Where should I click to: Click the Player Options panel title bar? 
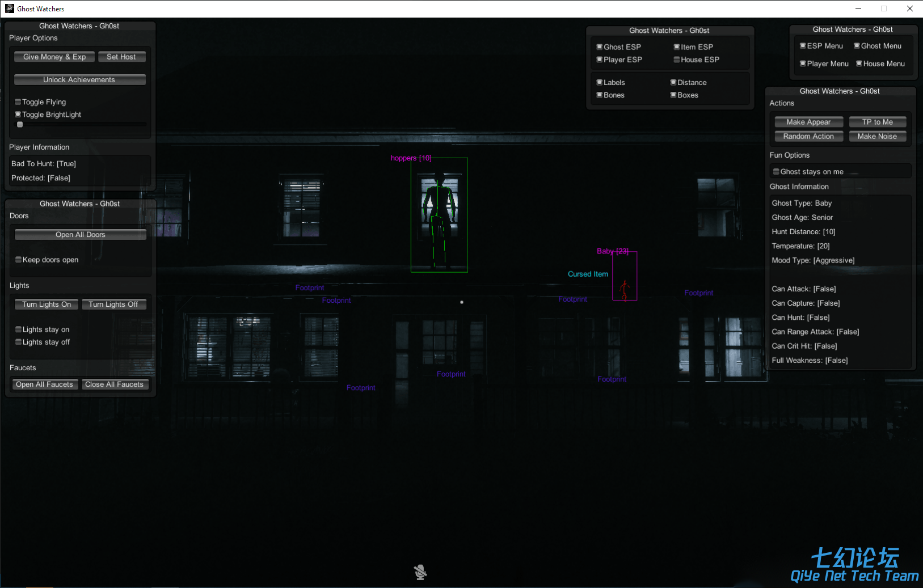(79, 26)
